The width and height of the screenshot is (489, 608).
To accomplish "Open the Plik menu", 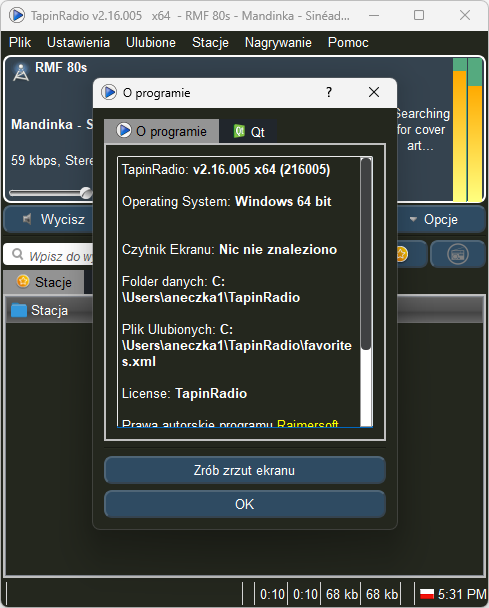I will coord(20,42).
